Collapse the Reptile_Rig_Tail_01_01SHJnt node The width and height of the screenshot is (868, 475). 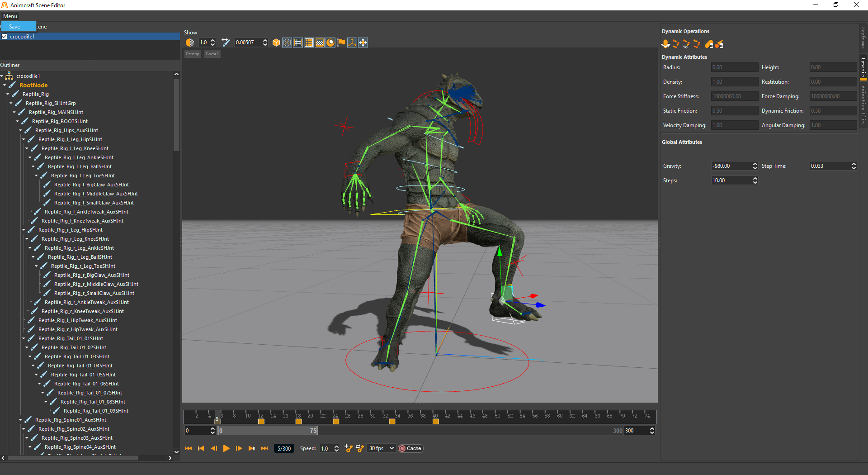(x=24, y=338)
